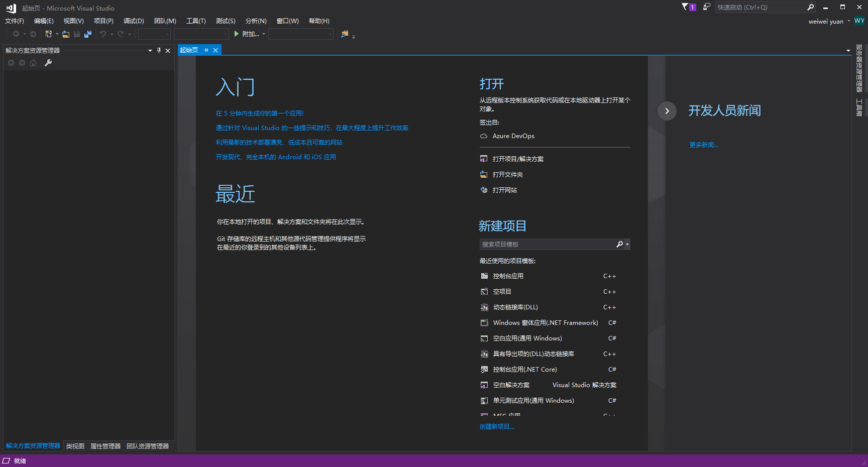The width and height of the screenshot is (868, 467).
Task: Click the status bar ready indicator icon
Action: 6,460
